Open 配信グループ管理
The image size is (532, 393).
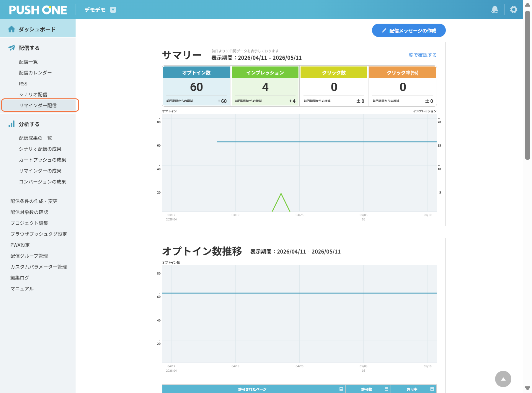29,256
